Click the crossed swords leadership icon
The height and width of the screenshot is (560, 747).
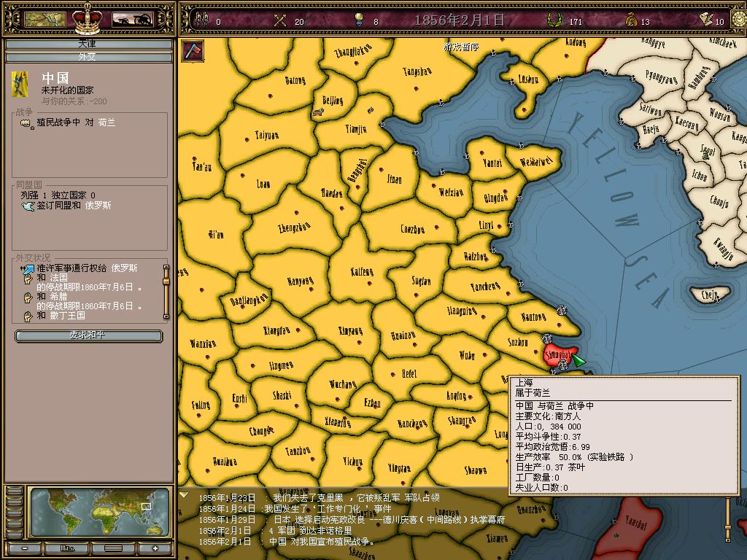coord(280,20)
